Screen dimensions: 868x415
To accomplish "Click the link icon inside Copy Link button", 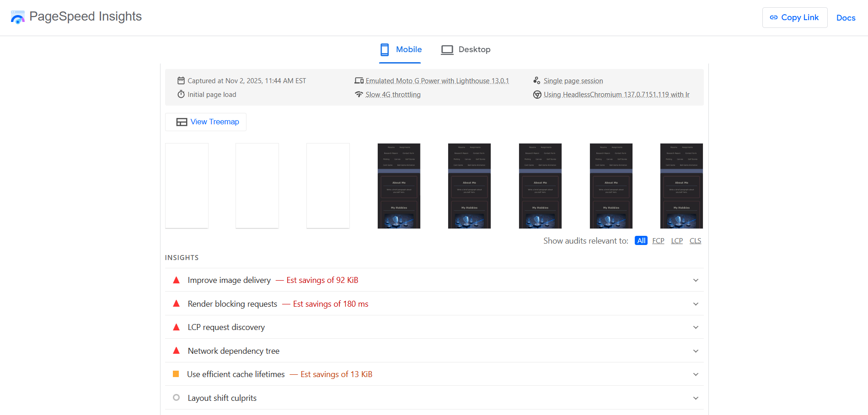I will [x=774, y=17].
